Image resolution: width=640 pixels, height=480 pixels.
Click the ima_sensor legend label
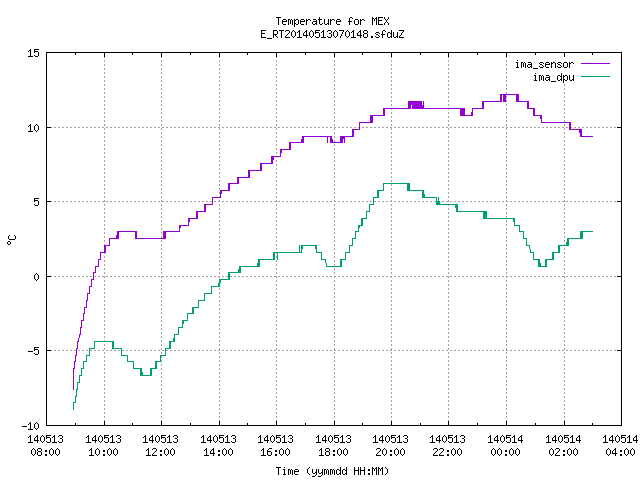click(544, 64)
